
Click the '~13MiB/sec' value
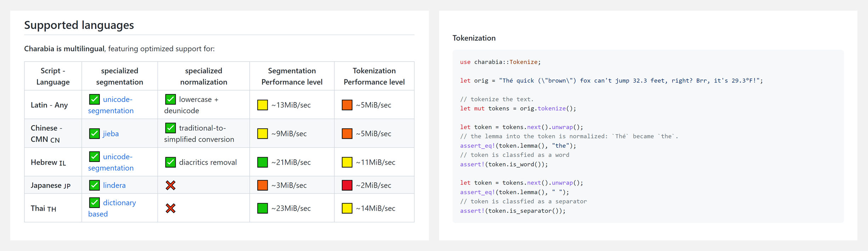coord(291,105)
